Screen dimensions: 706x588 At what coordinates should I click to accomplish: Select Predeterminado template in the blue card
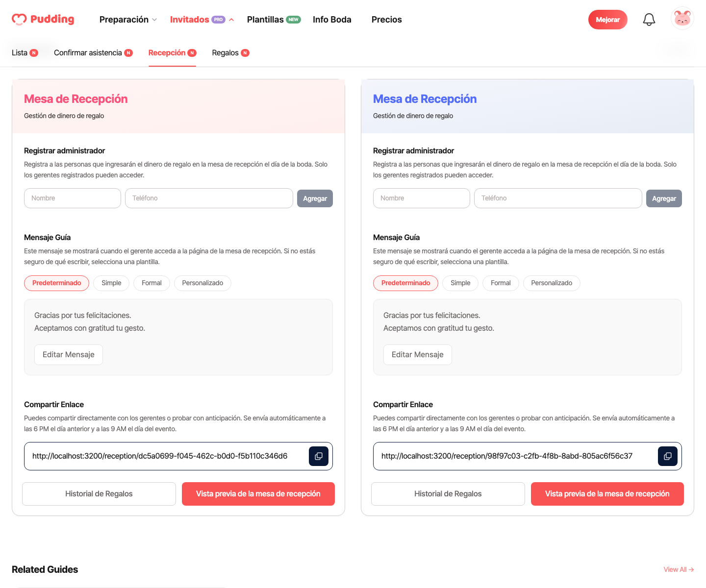(x=405, y=283)
